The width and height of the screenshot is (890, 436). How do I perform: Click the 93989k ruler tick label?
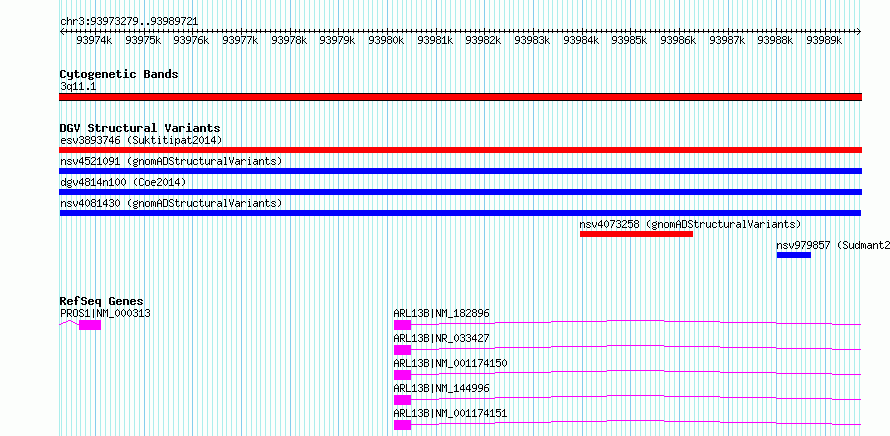(x=824, y=40)
